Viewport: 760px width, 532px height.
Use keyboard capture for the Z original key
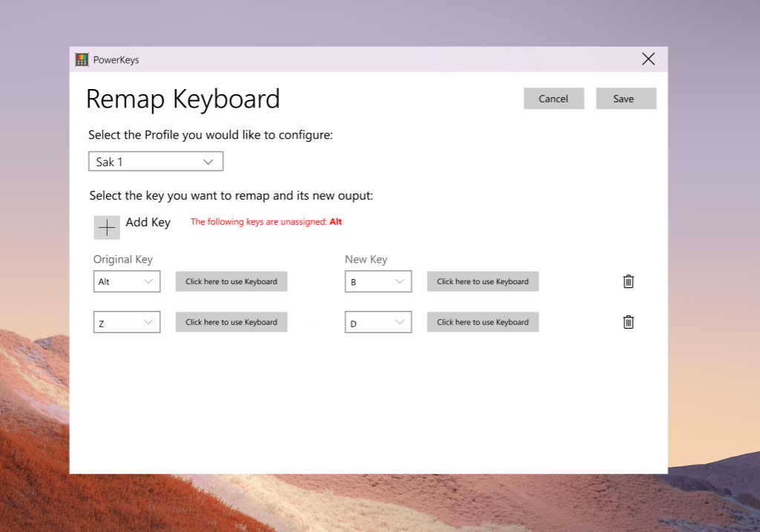click(231, 322)
